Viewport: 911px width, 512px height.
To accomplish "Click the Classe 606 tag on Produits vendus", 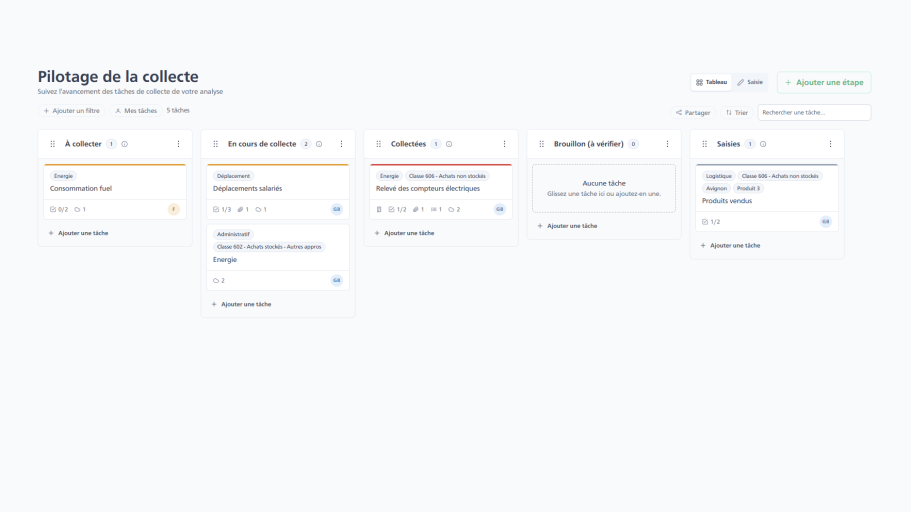I will pos(780,176).
